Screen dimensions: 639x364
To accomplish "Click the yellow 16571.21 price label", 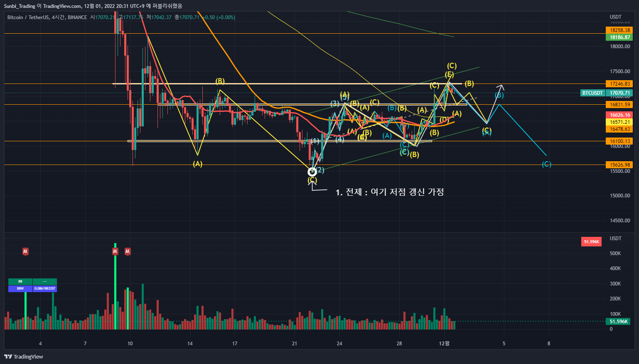I will (619, 122).
